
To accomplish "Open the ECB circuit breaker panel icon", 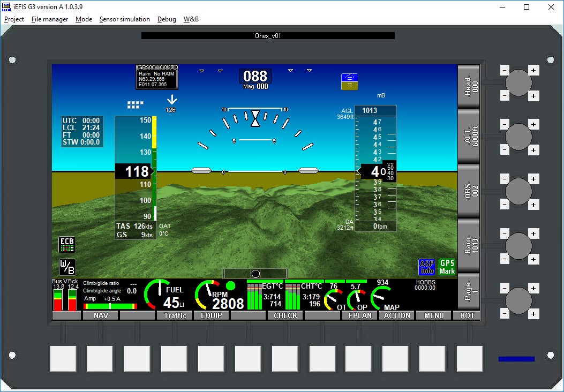I will [x=68, y=244].
